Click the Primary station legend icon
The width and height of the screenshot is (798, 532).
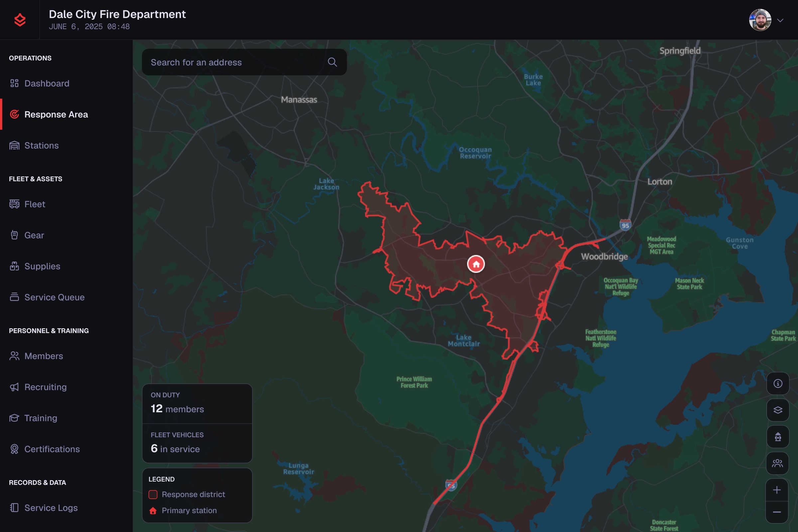tap(153, 511)
